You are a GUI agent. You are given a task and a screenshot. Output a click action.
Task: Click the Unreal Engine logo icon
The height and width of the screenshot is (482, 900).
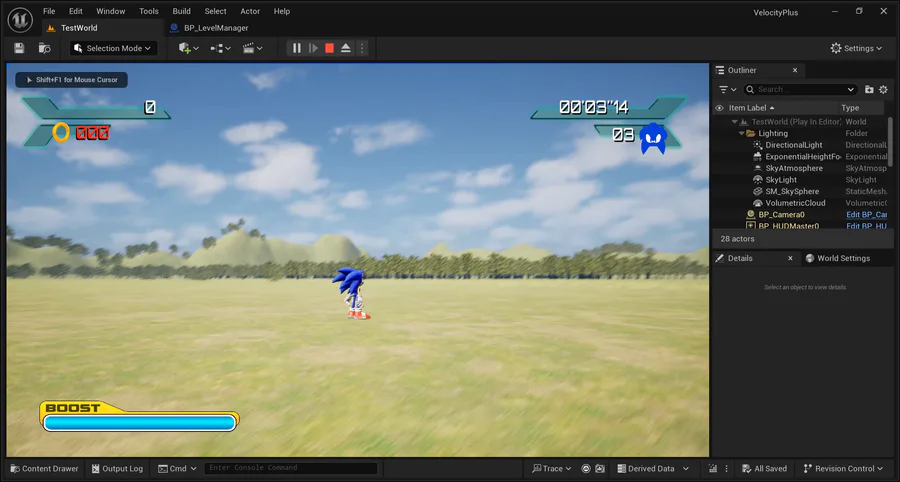20,20
